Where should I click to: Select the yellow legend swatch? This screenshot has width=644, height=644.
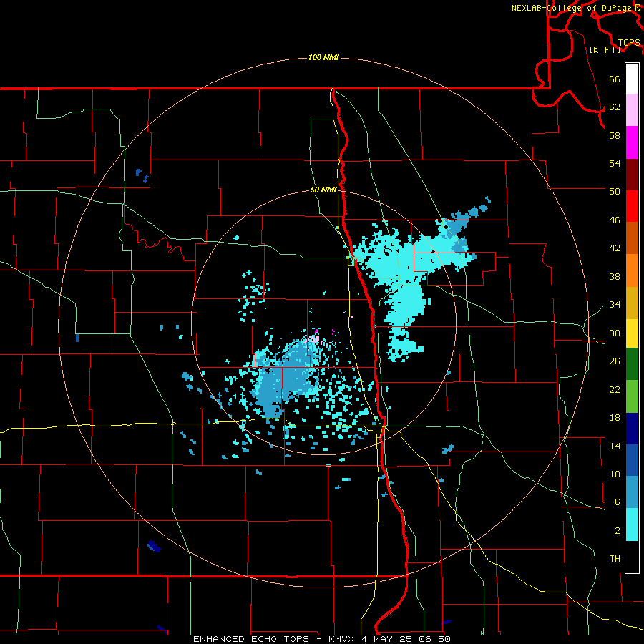pos(632,333)
